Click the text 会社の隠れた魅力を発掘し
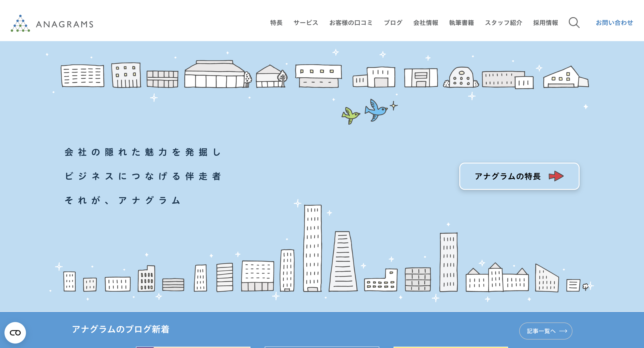The image size is (644, 348). click(143, 152)
